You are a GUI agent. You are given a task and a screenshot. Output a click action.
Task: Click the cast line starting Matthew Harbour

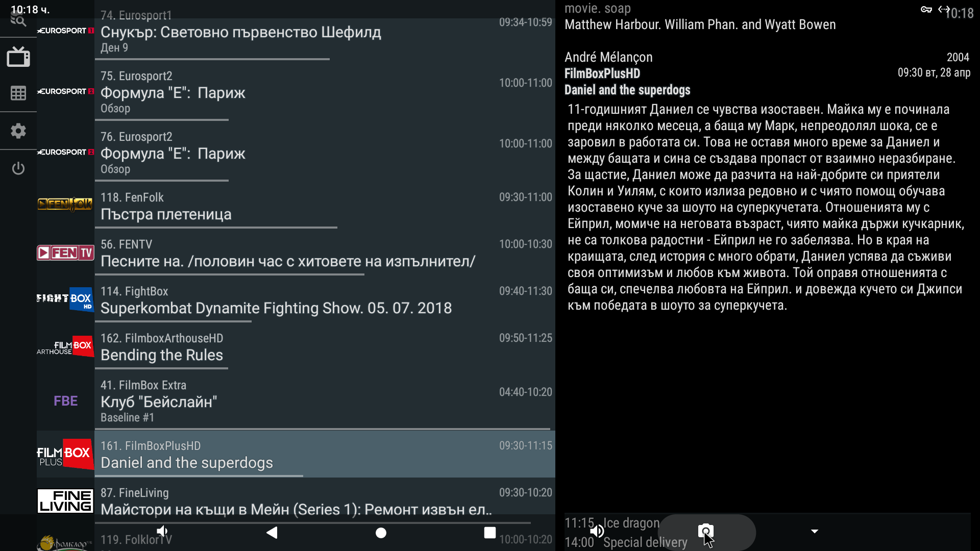coord(700,24)
